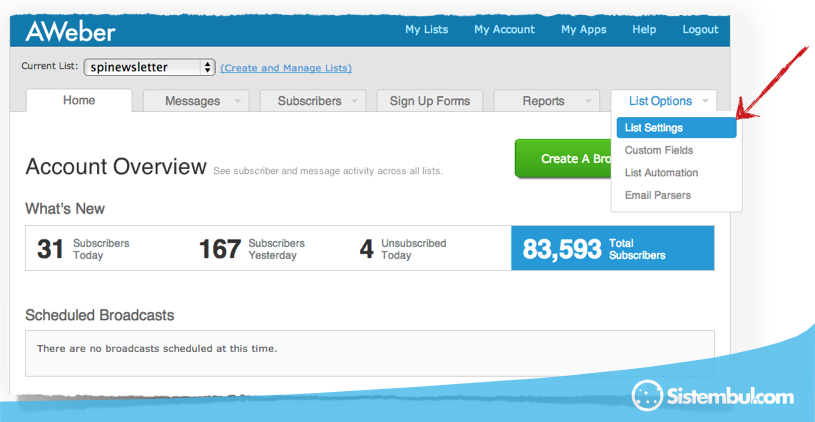The width and height of the screenshot is (815, 422).
Task: Click the no broadcasts scheduled message
Action: [157, 349]
